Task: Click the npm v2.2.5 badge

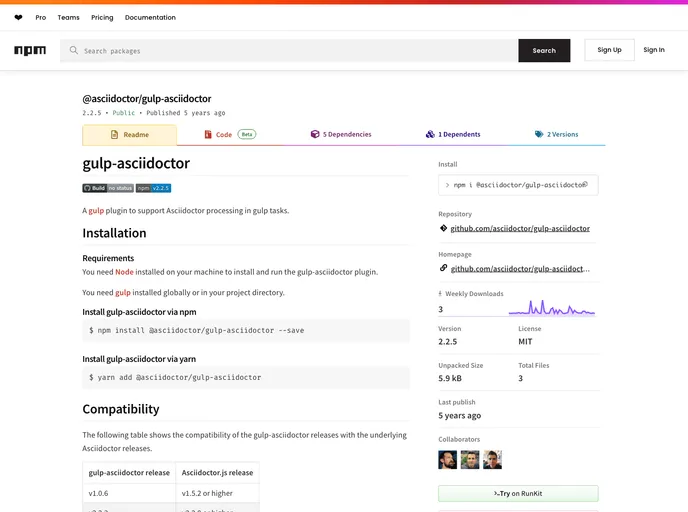Action: [154, 188]
